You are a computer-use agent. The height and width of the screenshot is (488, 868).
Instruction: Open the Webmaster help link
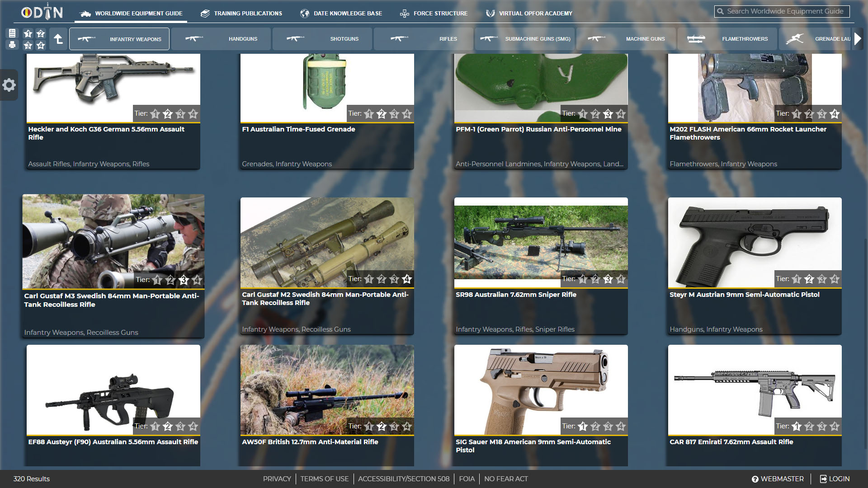pos(778,479)
